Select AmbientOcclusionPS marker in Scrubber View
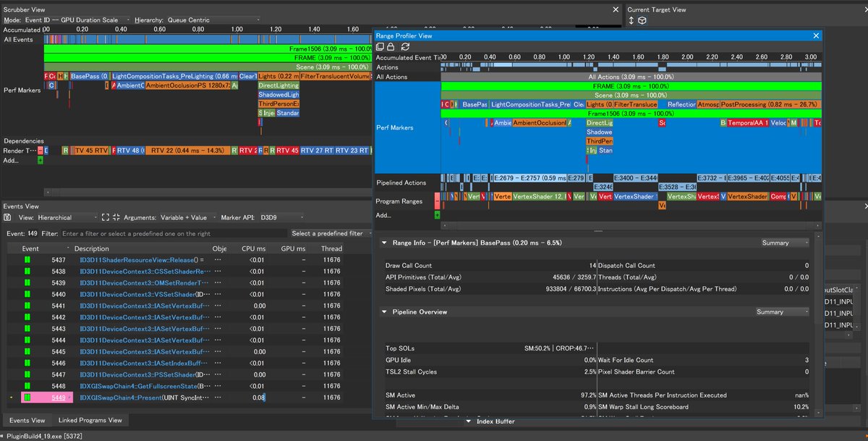This screenshot has width=868, height=441. [187, 85]
